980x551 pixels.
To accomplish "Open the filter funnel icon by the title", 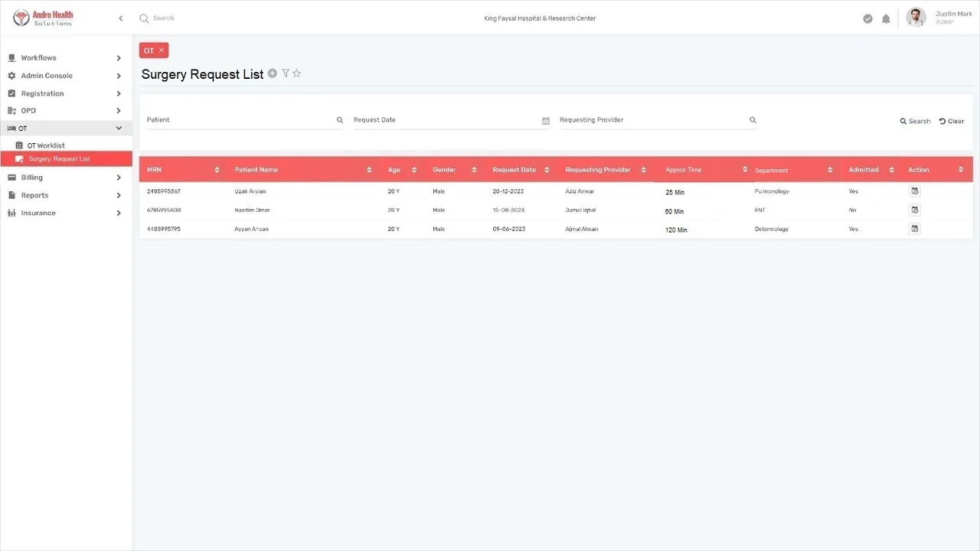I will [286, 73].
